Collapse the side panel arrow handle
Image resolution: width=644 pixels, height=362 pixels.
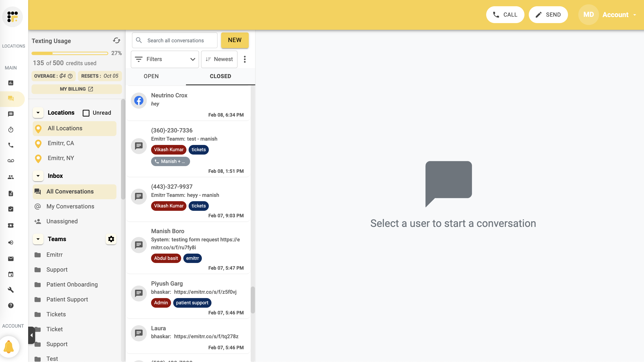(32, 335)
